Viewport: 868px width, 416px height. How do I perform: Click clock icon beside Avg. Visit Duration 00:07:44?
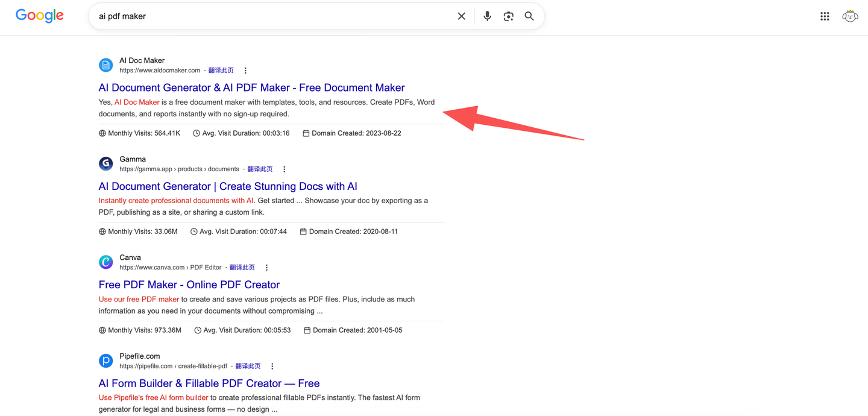click(x=194, y=232)
